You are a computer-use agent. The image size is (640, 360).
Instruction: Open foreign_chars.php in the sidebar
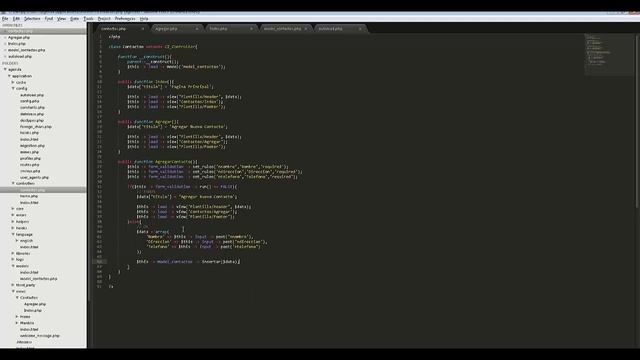[x=36, y=127]
